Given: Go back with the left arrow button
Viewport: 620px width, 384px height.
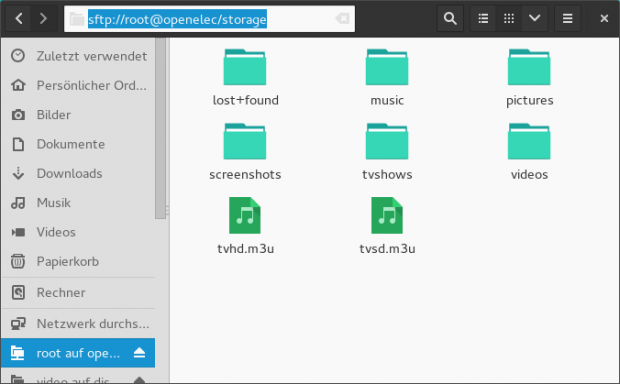Looking at the screenshot, I should (x=19, y=19).
